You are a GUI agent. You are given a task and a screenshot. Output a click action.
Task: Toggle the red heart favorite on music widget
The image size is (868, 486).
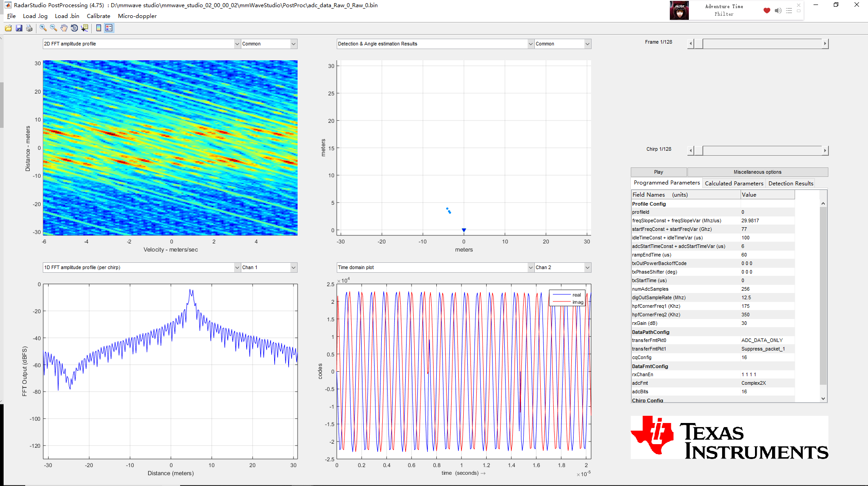[767, 10]
